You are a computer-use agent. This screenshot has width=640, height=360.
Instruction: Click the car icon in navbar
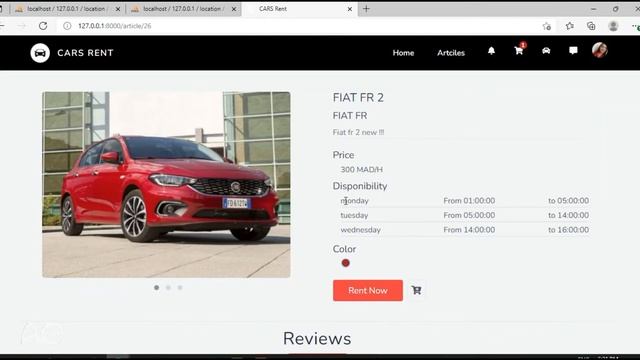tap(546, 51)
